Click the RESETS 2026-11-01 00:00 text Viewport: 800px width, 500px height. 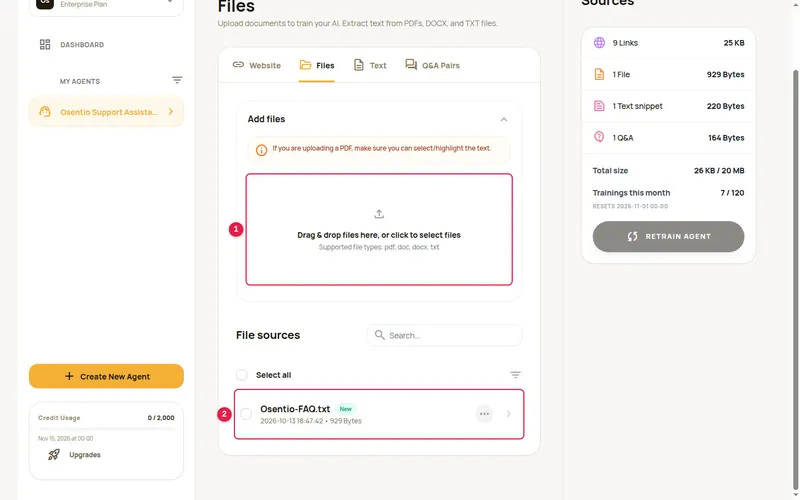tap(630, 206)
